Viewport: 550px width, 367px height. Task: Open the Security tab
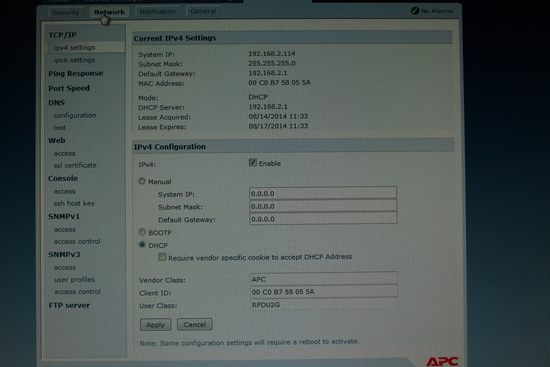[x=66, y=13]
